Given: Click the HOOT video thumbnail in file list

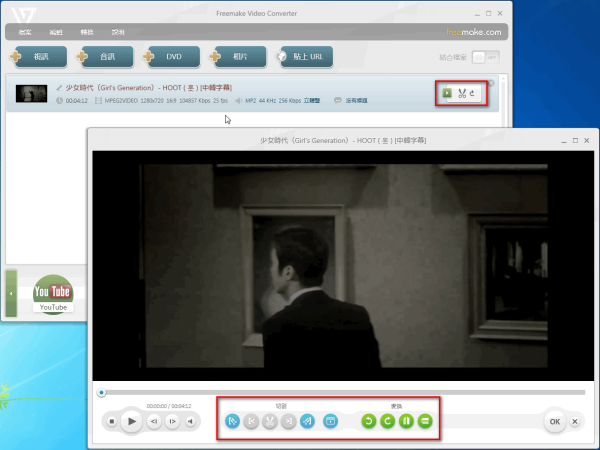Looking at the screenshot, I should click(31, 93).
